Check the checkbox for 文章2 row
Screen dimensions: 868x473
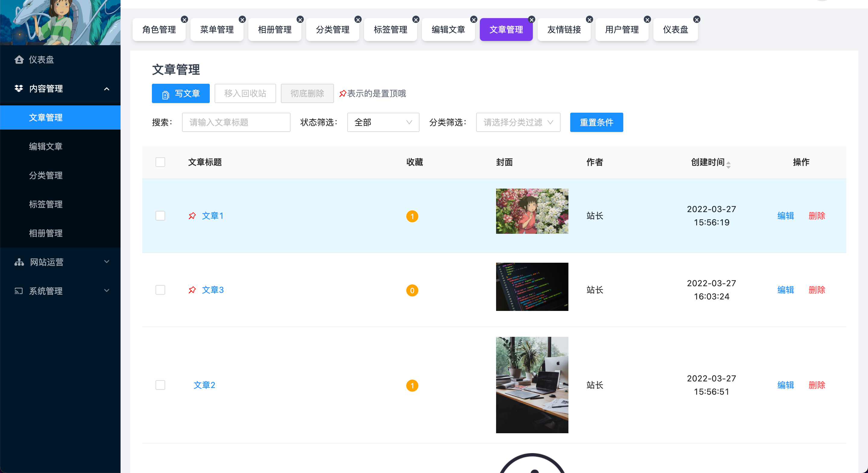click(x=160, y=385)
